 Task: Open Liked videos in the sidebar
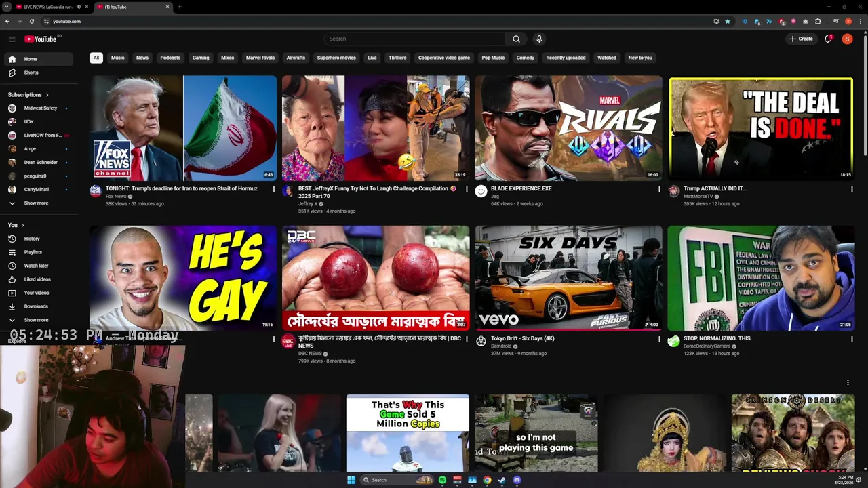coord(37,279)
